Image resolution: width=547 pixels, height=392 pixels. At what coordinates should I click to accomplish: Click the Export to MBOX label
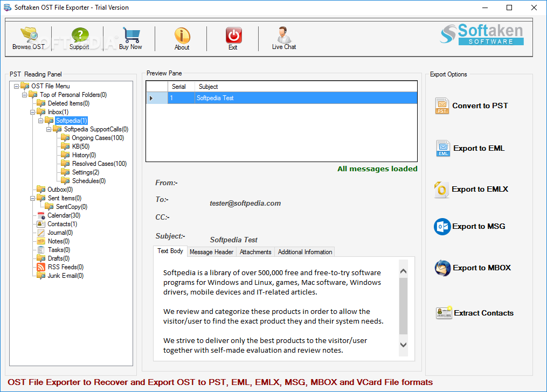[482, 268]
